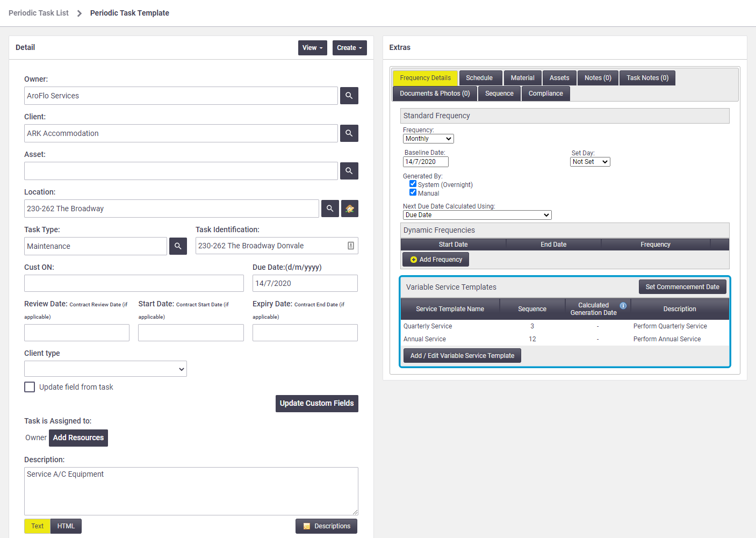Click the Asset search magnifier icon

349,171
